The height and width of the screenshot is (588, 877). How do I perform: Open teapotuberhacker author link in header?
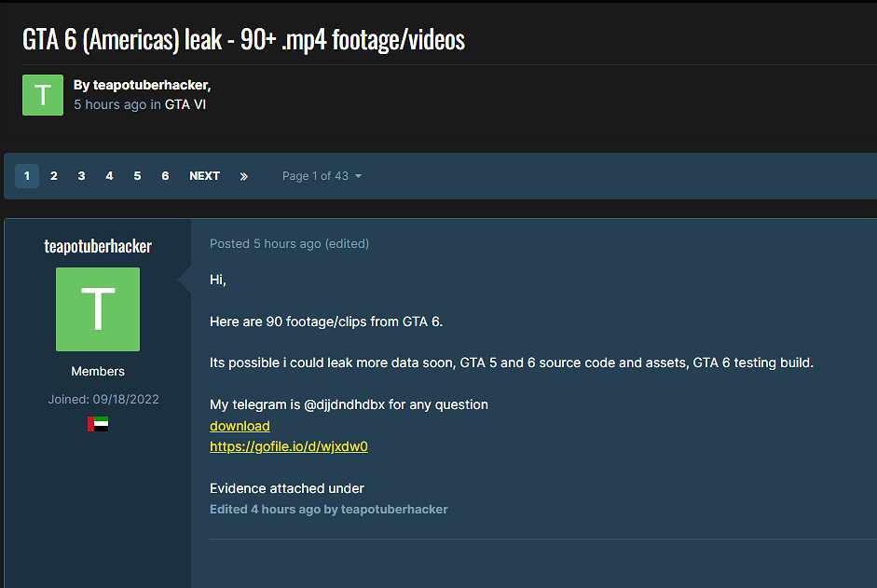150,85
